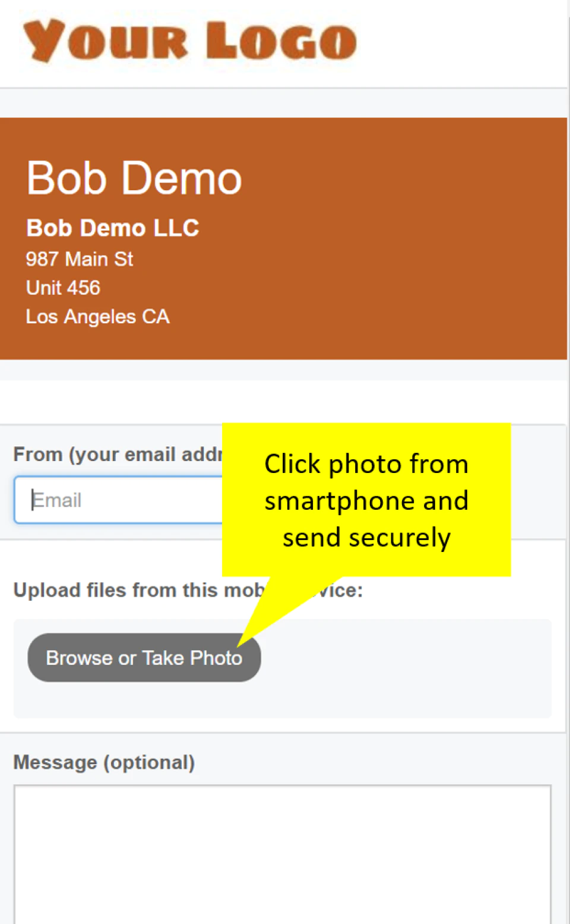Click the 987 Main St address line

tap(80, 259)
